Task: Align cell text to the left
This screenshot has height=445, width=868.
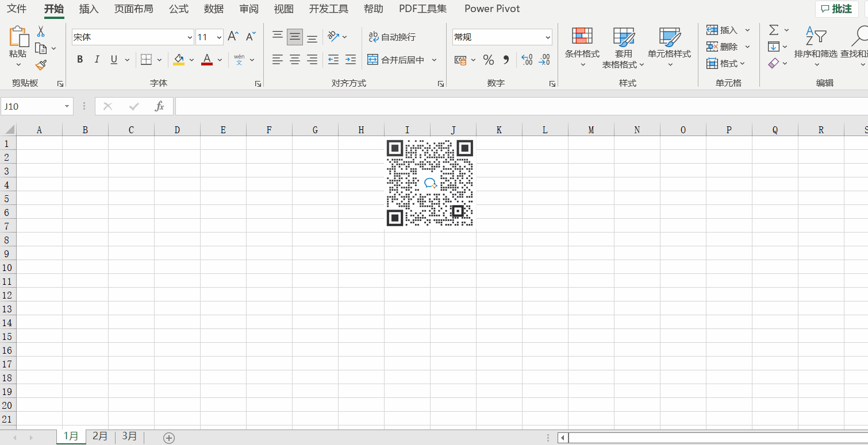Action: pyautogui.click(x=278, y=59)
